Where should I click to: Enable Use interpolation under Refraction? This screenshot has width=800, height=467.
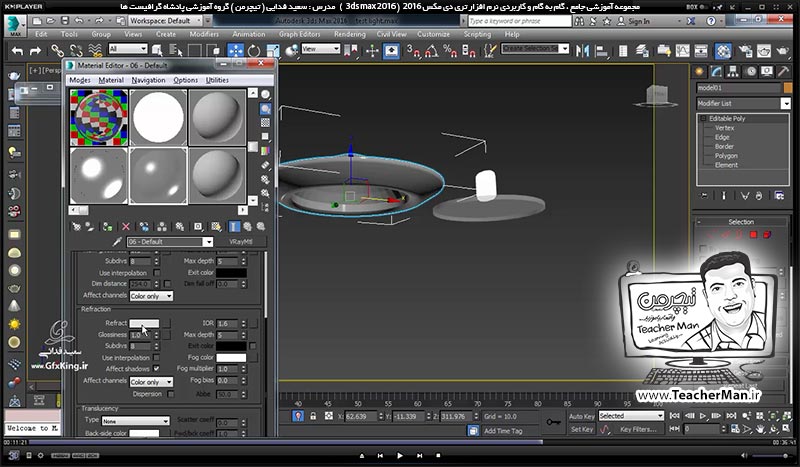click(157, 357)
